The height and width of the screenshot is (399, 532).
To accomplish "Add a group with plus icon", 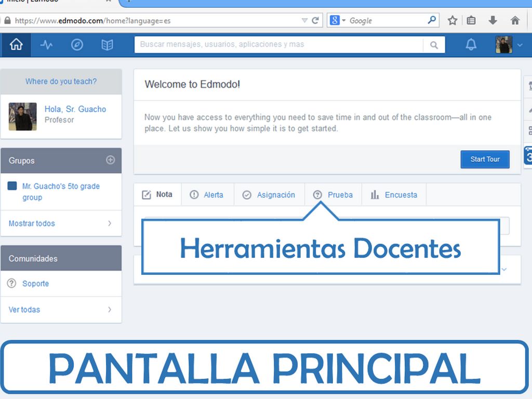I will tap(110, 160).
